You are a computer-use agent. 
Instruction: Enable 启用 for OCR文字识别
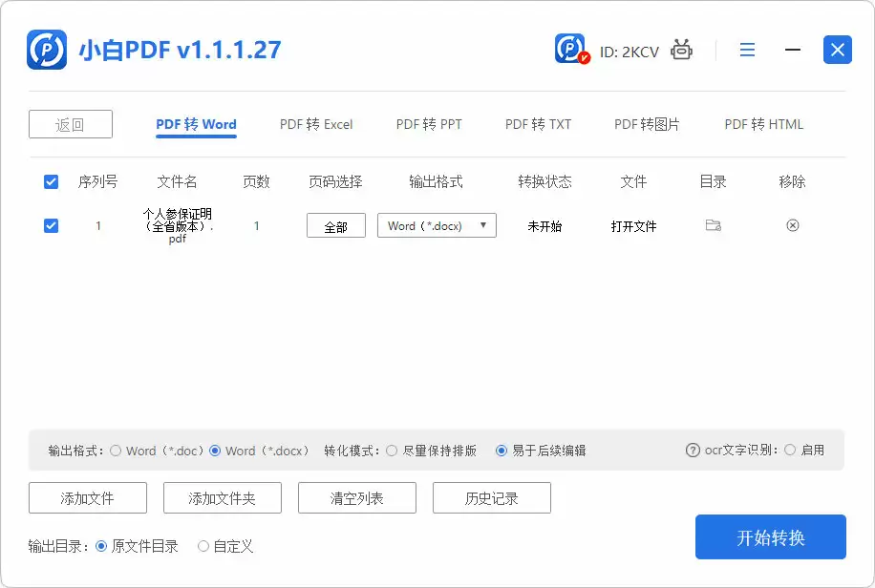pyautogui.click(x=791, y=450)
